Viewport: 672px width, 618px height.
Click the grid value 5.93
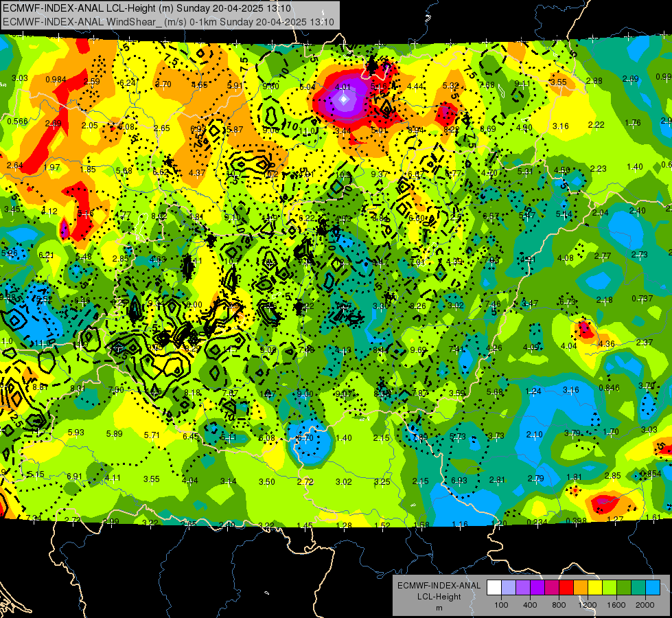pyautogui.click(x=76, y=433)
